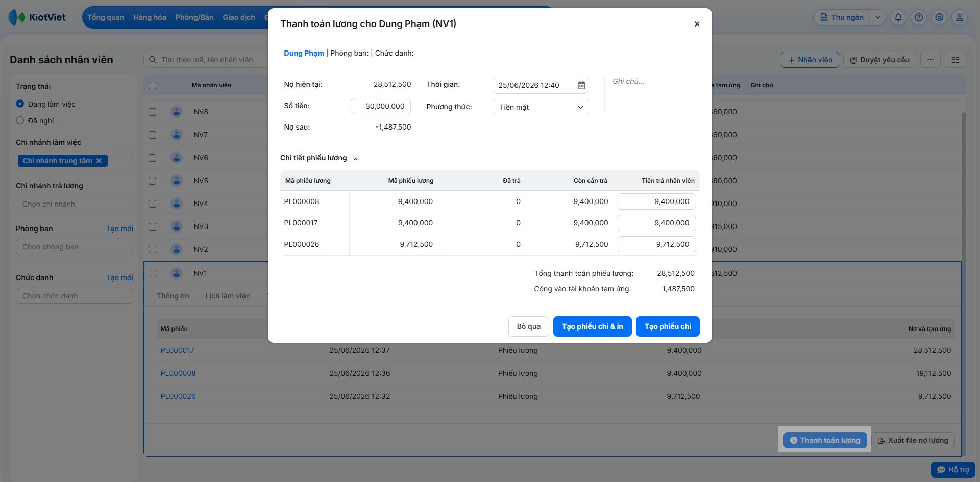Open the Chọn chi nhánh dropdown
This screenshot has height=482, width=980.
pos(75,204)
